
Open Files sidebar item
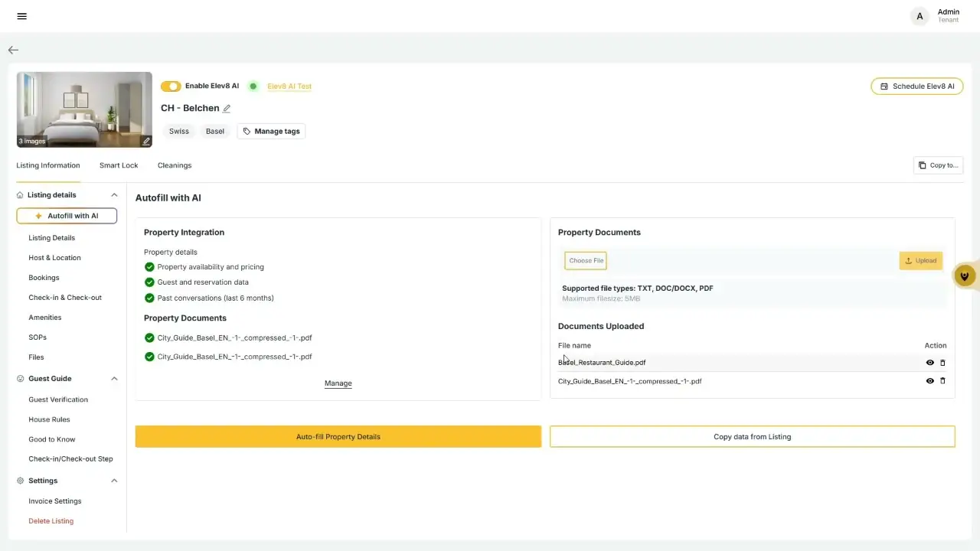tap(36, 357)
